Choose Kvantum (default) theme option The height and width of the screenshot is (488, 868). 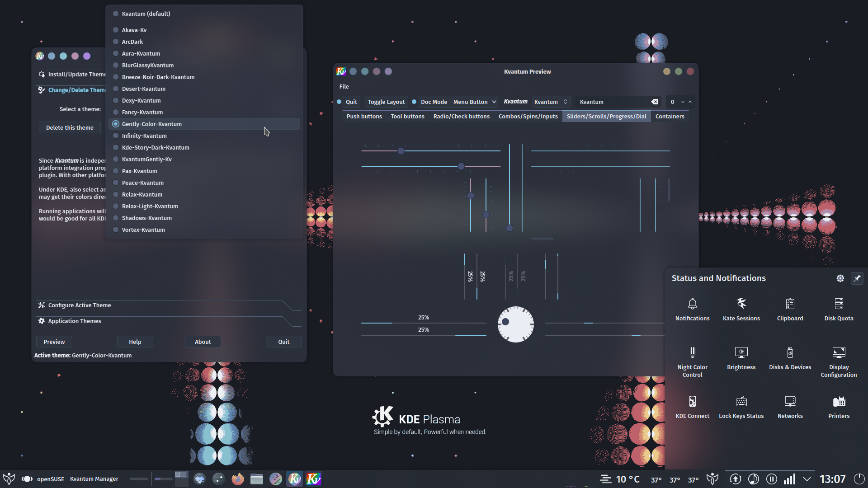pos(204,14)
